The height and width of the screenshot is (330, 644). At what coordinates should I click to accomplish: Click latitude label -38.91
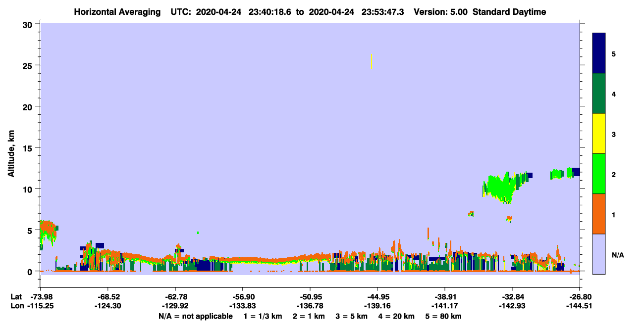(445, 297)
